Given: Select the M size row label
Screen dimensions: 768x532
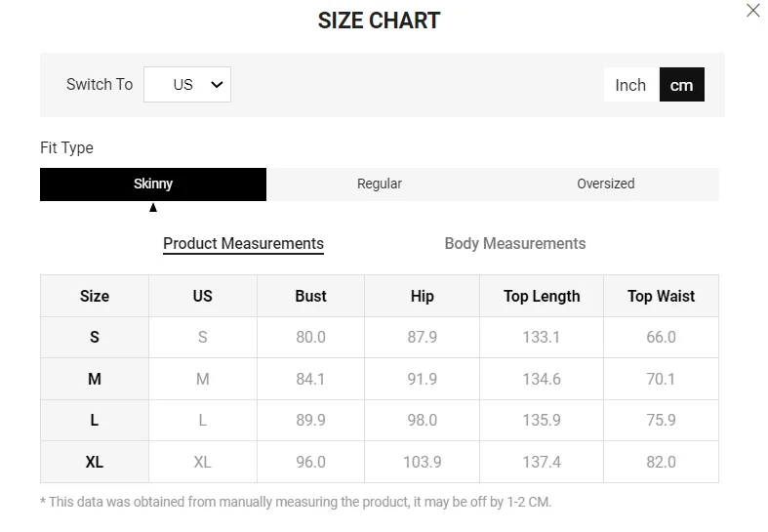Looking at the screenshot, I should [x=95, y=379].
